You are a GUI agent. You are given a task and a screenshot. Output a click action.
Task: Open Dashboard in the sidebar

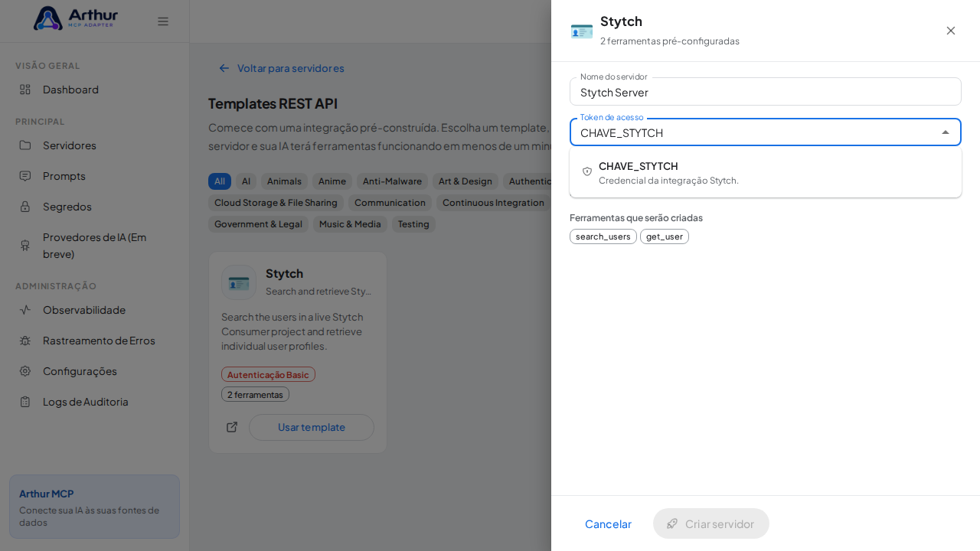[95, 90]
